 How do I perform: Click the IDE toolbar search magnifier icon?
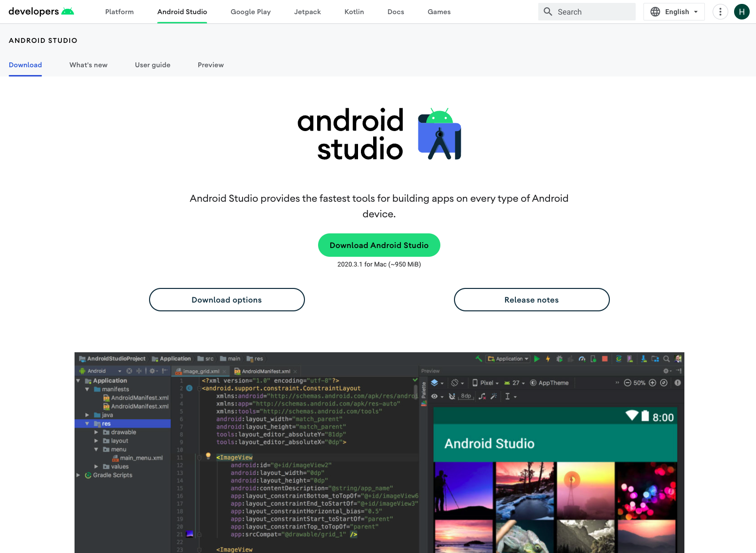[666, 359]
